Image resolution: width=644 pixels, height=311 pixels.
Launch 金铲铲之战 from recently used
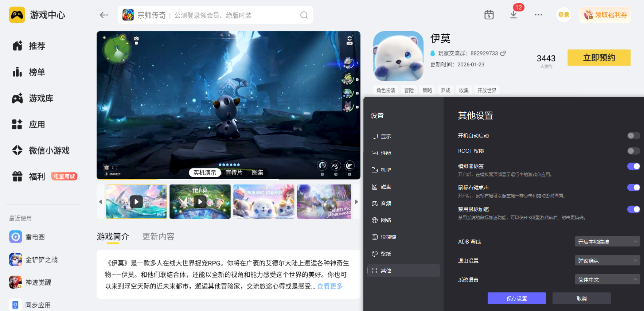[x=34, y=260]
